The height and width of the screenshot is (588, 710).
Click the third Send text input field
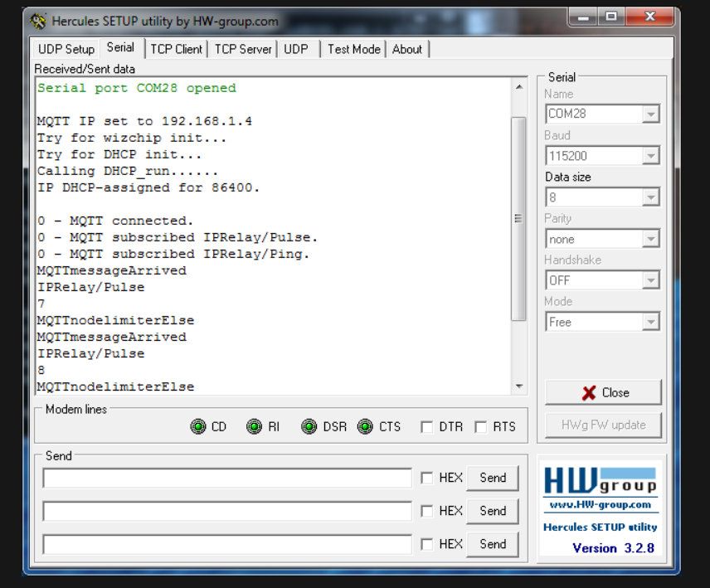(x=227, y=544)
